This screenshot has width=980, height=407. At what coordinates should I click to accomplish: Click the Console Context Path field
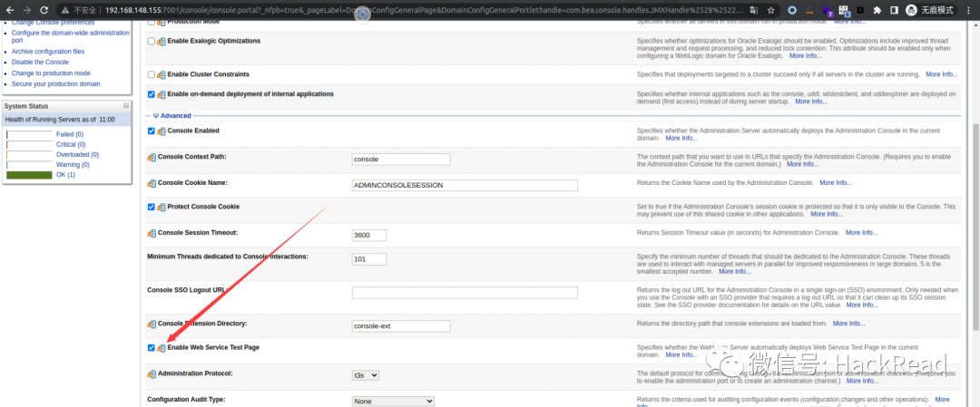401,160
